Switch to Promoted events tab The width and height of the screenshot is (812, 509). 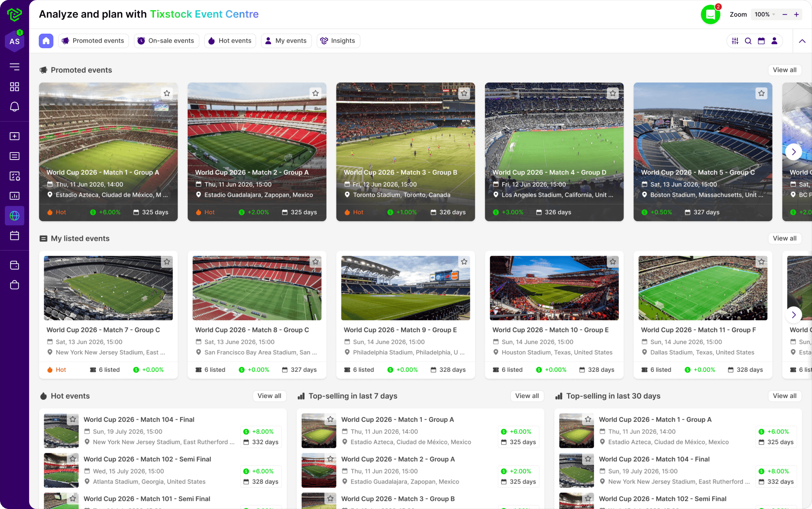(x=93, y=41)
